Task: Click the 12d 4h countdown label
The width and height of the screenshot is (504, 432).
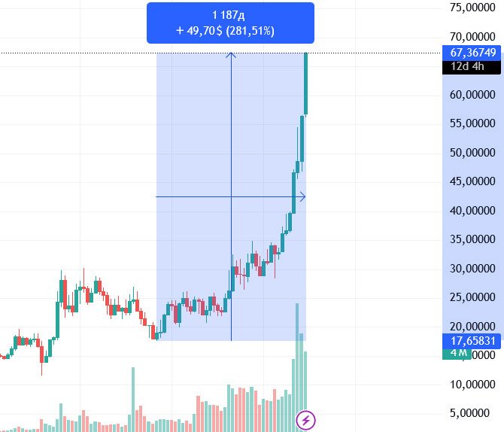Action: click(468, 66)
